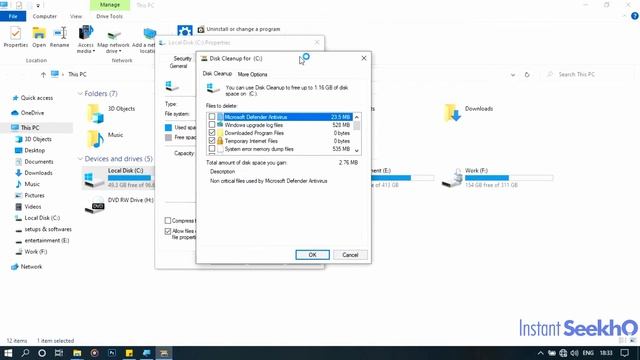Refresh the This PC view
This screenshot has width=640, height=360.
527,75
